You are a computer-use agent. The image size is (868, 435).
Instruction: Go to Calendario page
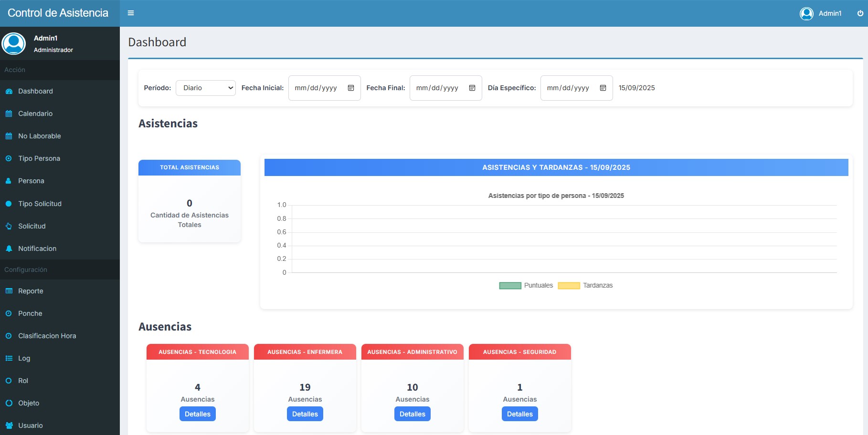pyautogui.click(x=60, y=114)
